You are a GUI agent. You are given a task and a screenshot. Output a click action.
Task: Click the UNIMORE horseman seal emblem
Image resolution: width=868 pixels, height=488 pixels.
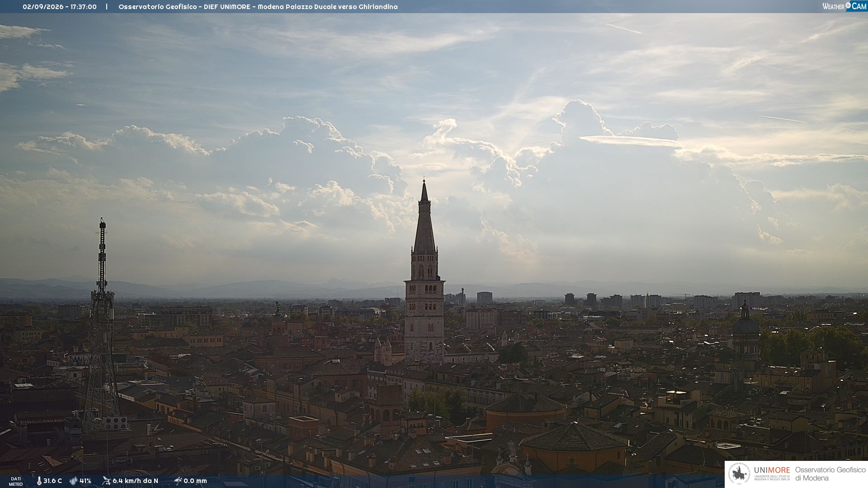click(x=740, y=474)
